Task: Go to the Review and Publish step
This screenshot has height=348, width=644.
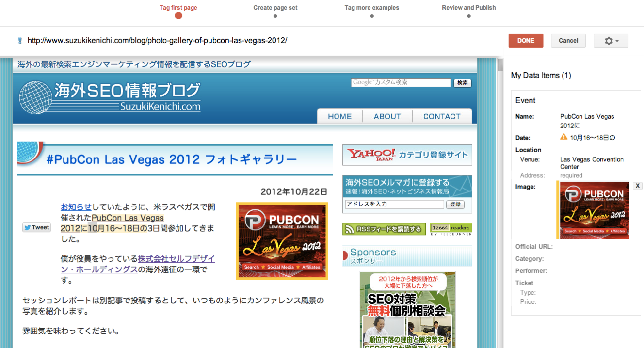Action: point(469,11)
